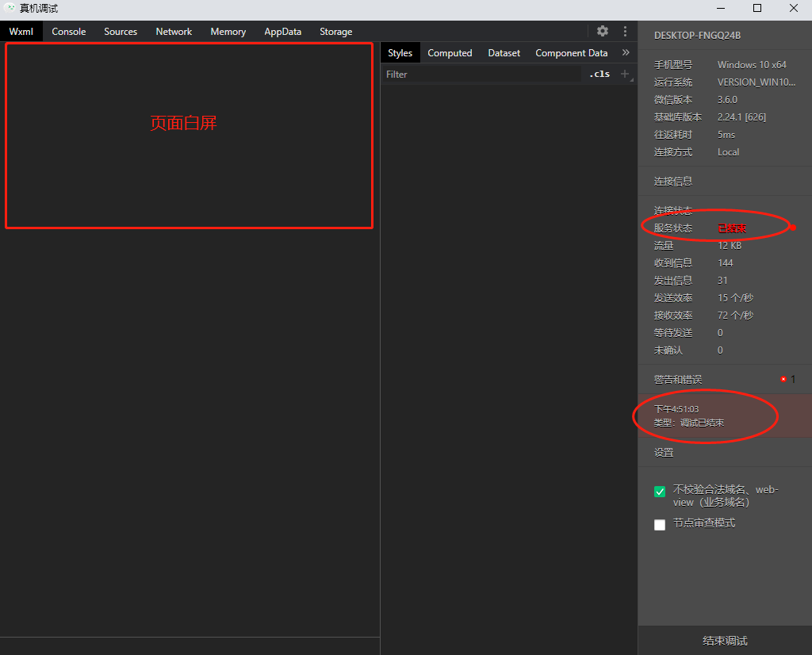Click the DESKTOP-FNGQ24B device name
Viewport: 812px width, 655px height.
(x=698, y=35)
